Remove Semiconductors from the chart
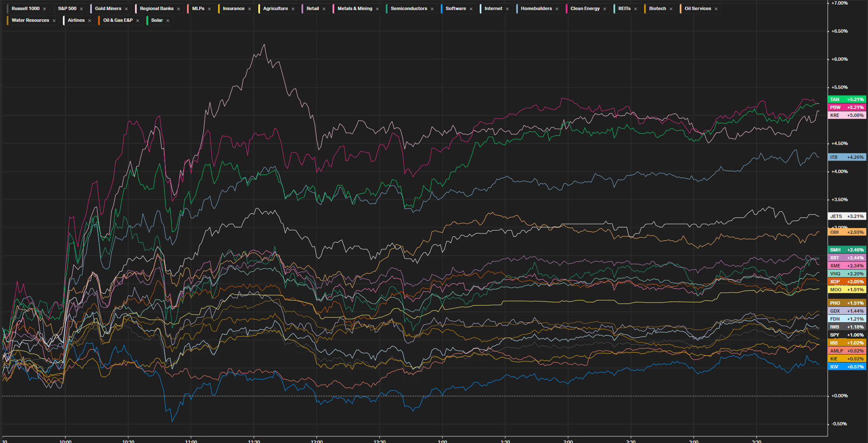 point(432,9)
